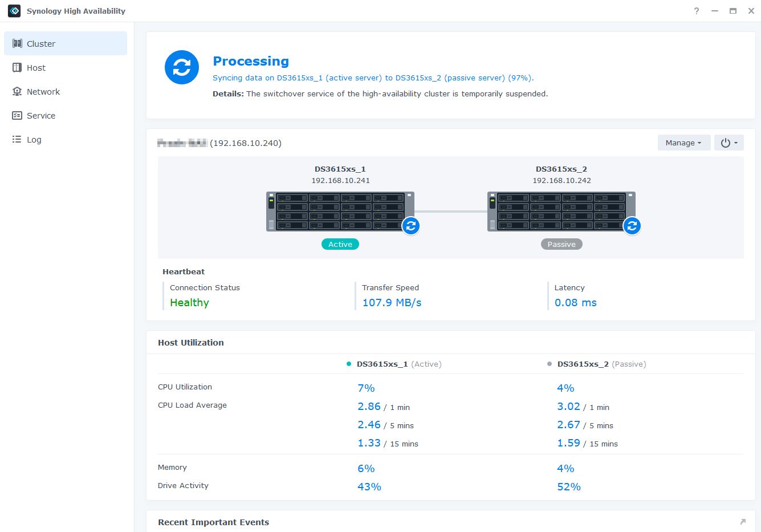This screenshot has width=761, height=532.
Task: Minimize the High Availability window
Action: (715, 11)
